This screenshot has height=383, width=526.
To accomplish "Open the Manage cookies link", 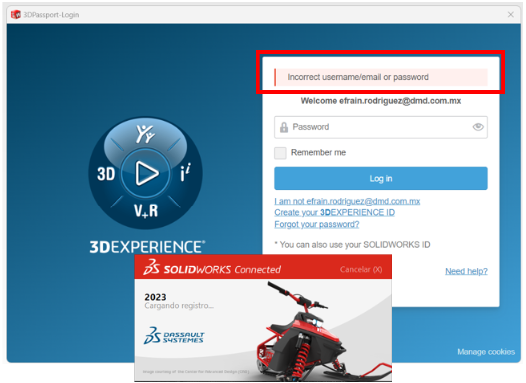I will [486, 352].
